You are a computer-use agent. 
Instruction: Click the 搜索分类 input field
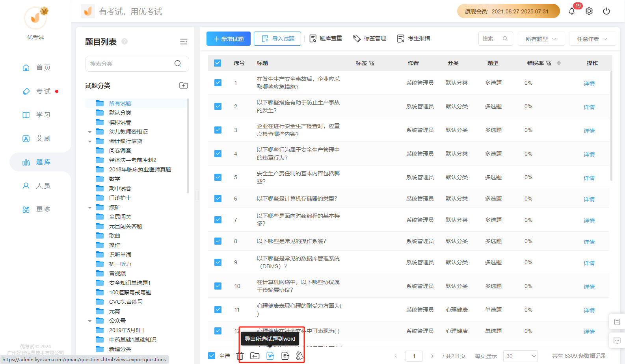(137, 63)
